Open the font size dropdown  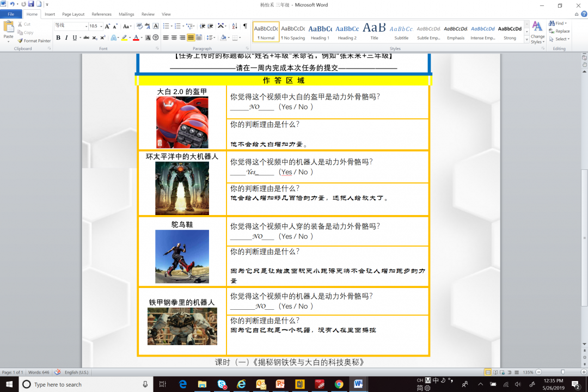pos(101,26)
